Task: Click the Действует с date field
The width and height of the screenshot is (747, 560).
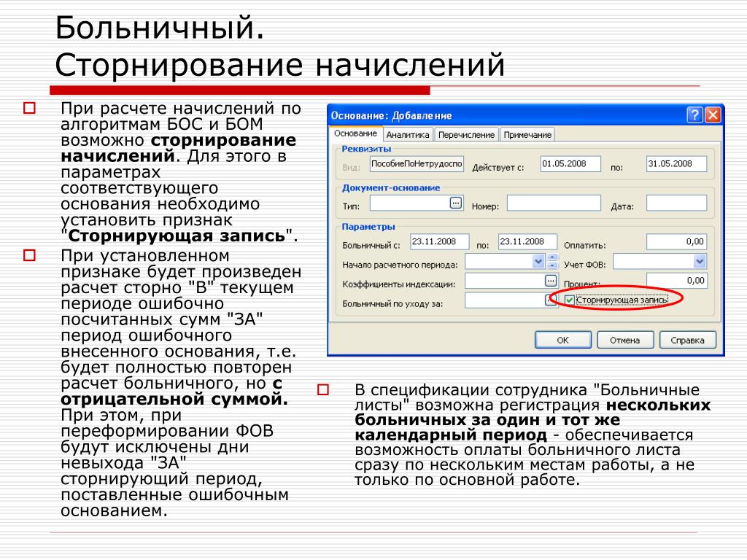Action: pyautogui.click(x=570, y=164)
